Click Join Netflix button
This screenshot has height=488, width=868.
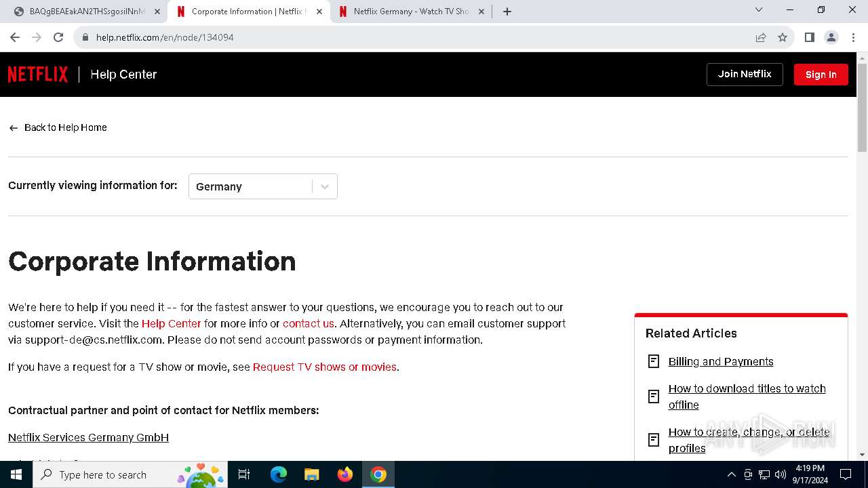tap(745, 75)
